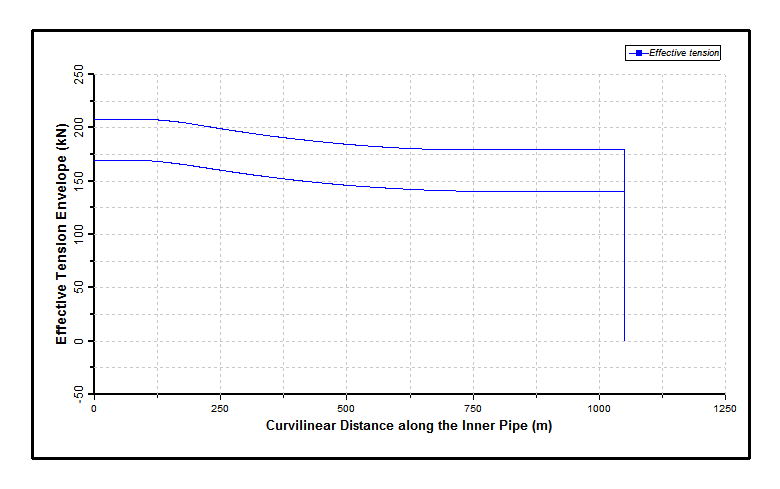Screen dimensions: 780x489
Task: Click the 50 tick label on the y-axis
Action: [80, 288]
